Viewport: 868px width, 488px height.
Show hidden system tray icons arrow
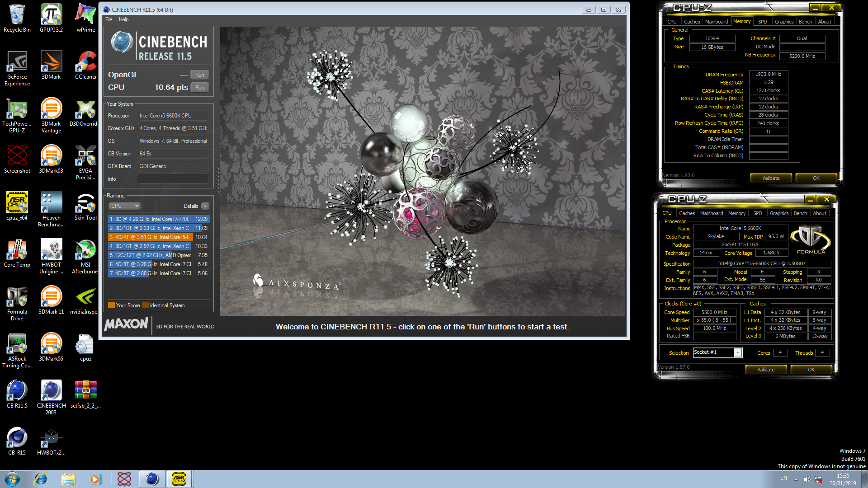tap(796, 479)
